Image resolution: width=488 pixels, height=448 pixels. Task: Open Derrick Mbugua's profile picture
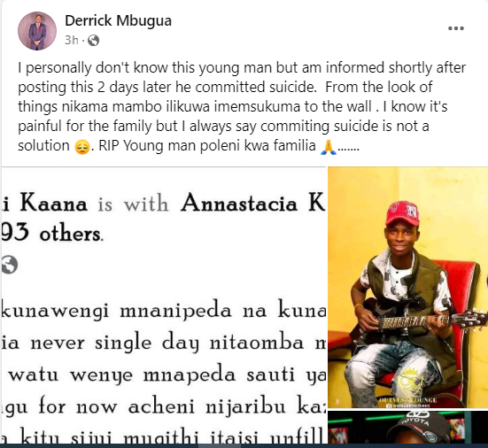tap(37, 31)
